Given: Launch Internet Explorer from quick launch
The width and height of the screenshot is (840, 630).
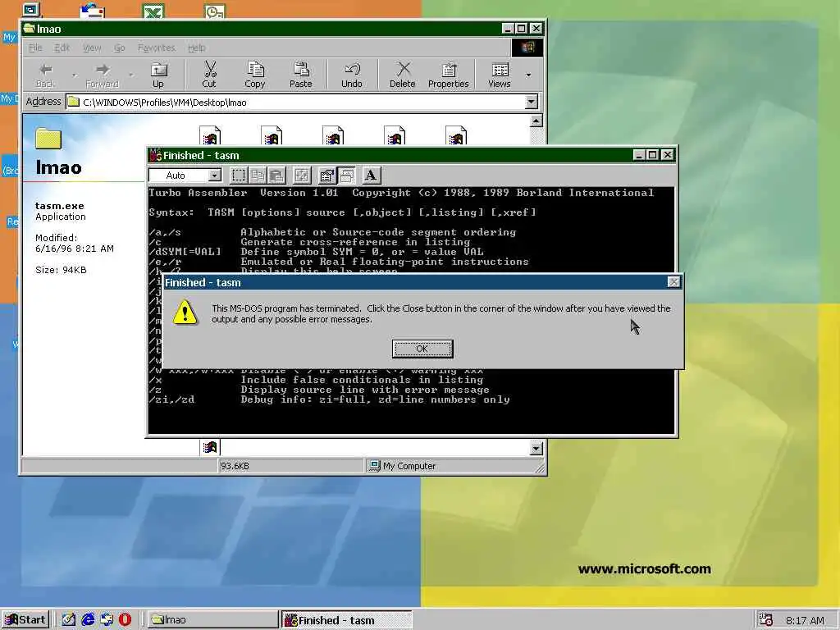Looking at the screenshot, I should tap(88, 620).
